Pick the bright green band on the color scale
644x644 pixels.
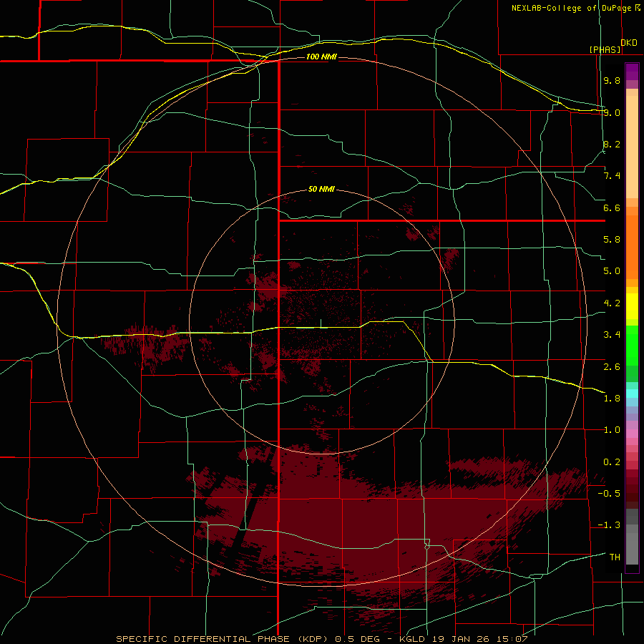[x=632, y=346]
